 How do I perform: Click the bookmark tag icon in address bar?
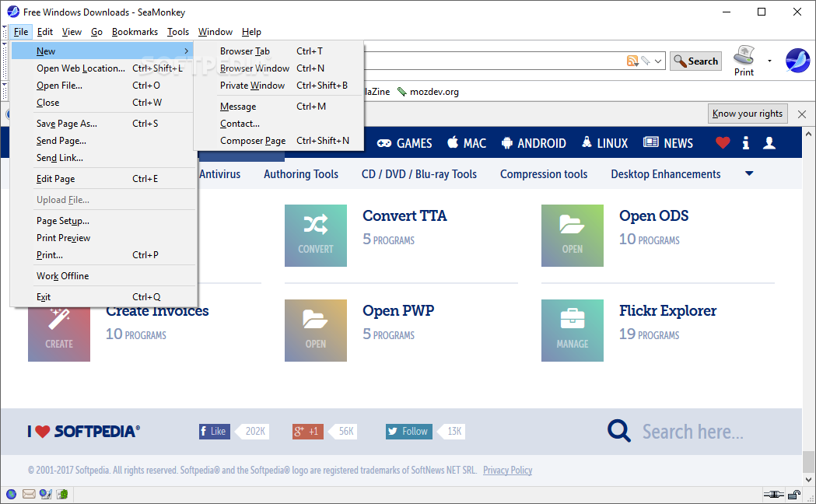[646, 61]
